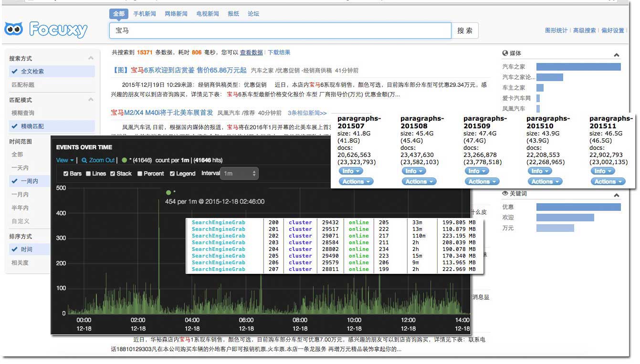Viewport: 640px width, 364px height.
Task: Toggle the Bars checkbox
Action: point(66,174)
